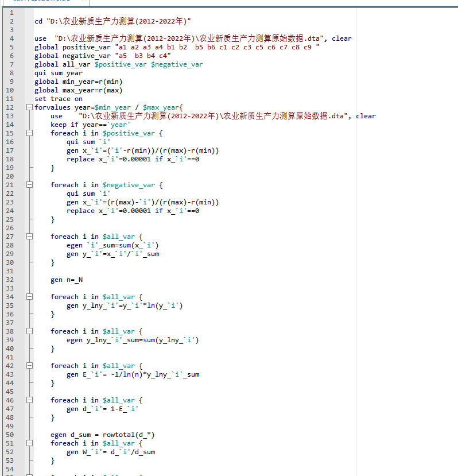Collapse the foreach $negative_var block at line 21
Image resolution: width=458 pixels, height=476 pixels.
[29, 184]
